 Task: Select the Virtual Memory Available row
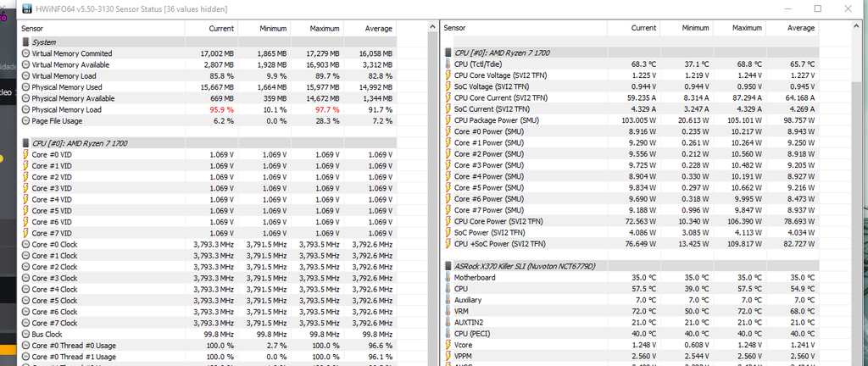208,64
